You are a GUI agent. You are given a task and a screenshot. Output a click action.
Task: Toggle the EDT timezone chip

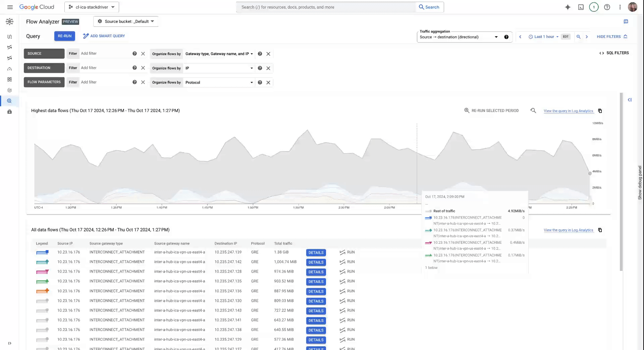[566, 37]
